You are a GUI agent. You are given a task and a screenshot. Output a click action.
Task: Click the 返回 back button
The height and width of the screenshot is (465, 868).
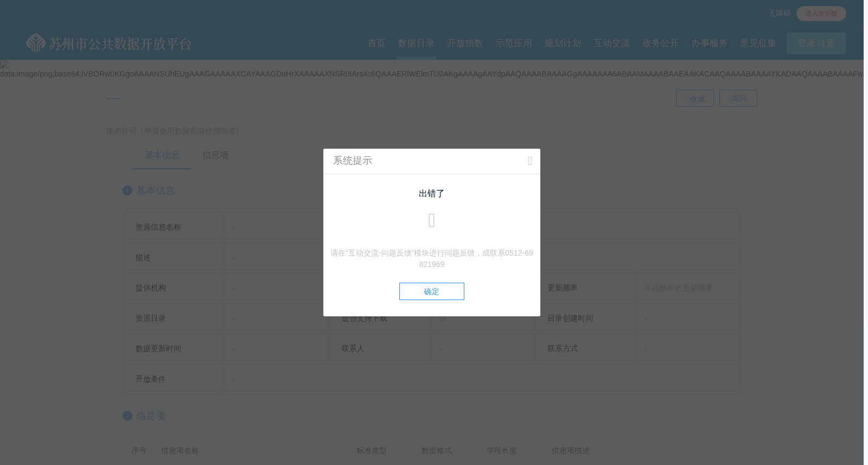click(738, 98)
